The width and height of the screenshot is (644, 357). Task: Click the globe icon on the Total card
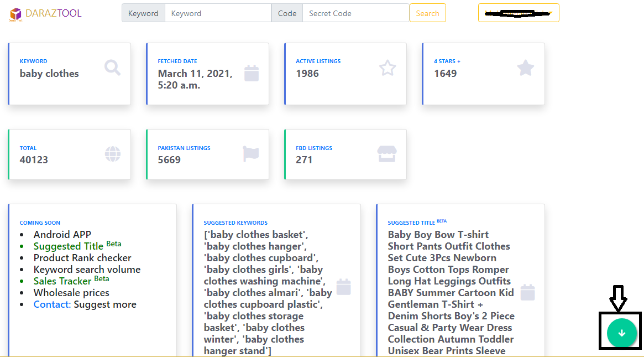112,154
